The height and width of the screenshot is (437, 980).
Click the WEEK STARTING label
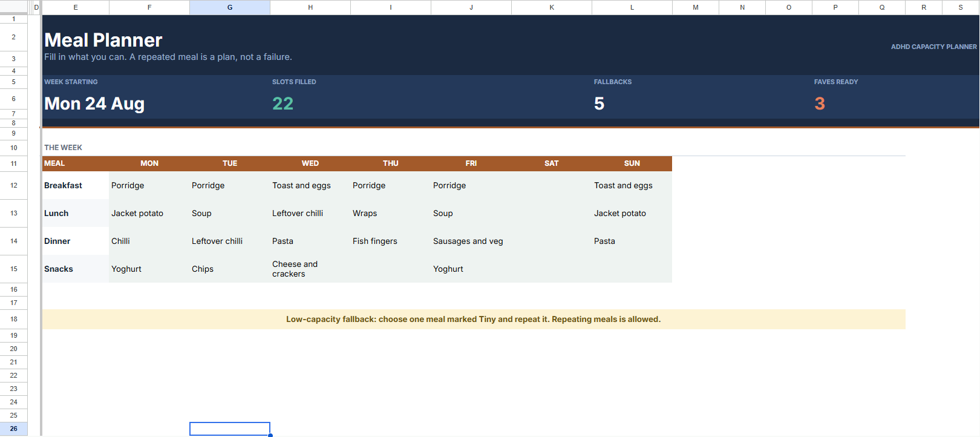(x=71, y=82)
